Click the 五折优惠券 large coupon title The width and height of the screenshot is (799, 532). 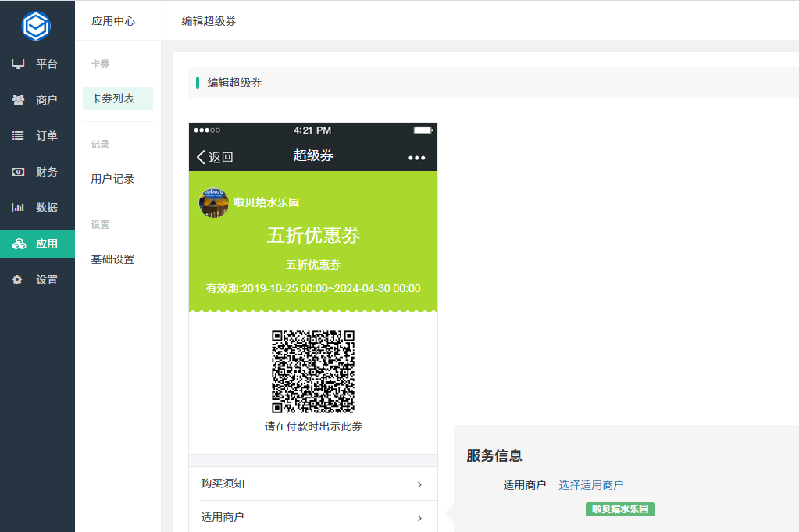(313, 235)
